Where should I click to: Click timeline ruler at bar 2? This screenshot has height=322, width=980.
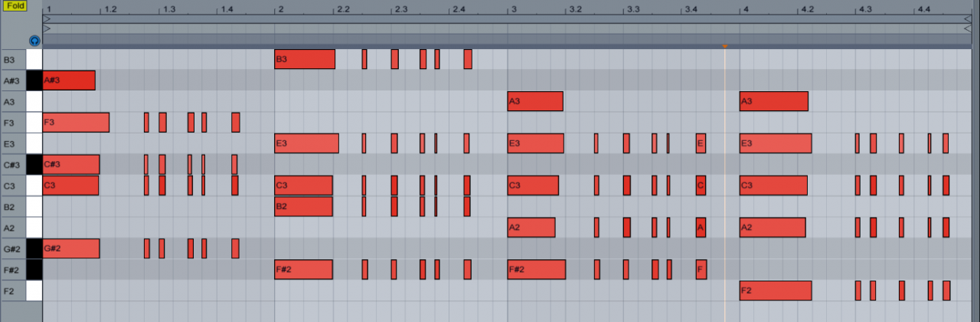point(280,10)
